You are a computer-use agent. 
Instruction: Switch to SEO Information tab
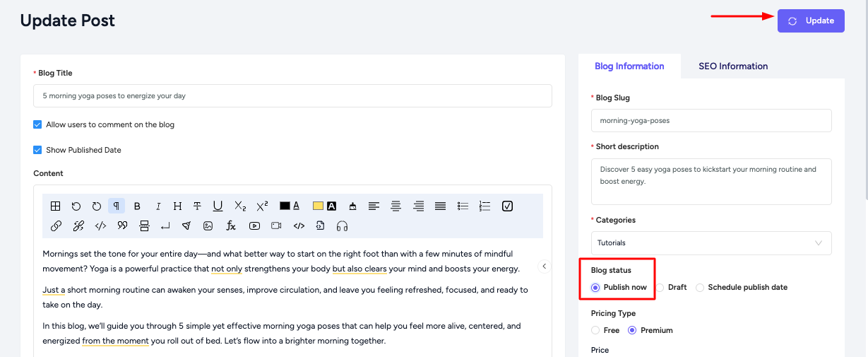[733, 66]
